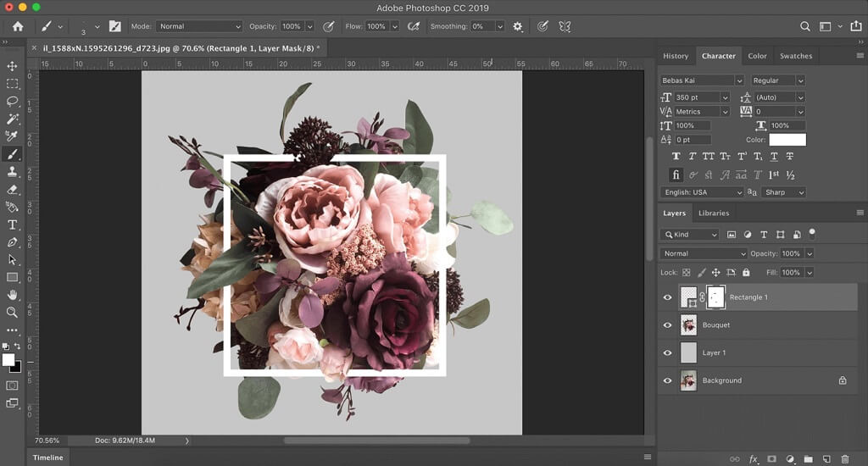Open the layer blend mode Normal dropdown
Viewport: 868px width, 466px height.
tap(704, 253)
